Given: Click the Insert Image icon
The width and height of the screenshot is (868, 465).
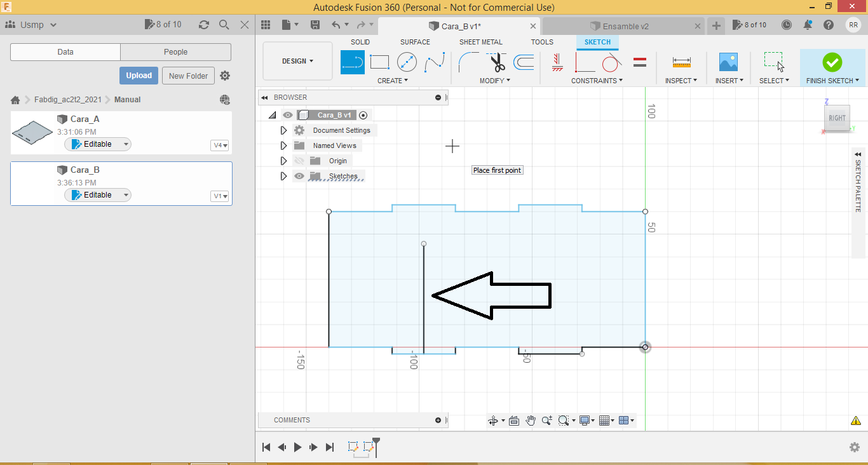Looking at the screenshot, I should 728,62.
